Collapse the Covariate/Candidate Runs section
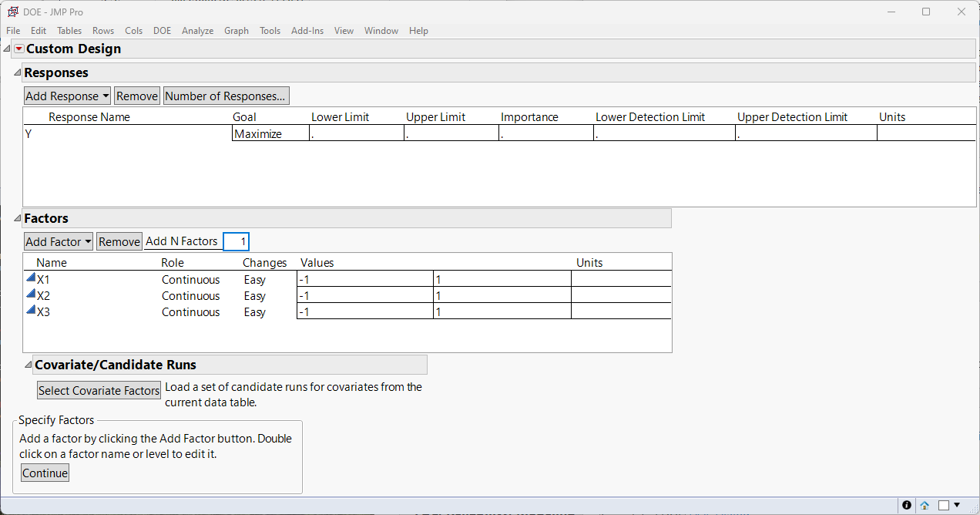The image size is (980, 515). [28, 365]
